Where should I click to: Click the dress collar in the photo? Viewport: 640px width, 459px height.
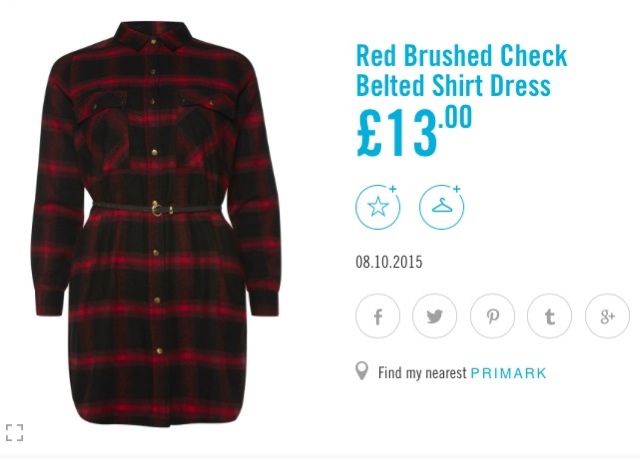pyautogui.click(x=153, y=36)
